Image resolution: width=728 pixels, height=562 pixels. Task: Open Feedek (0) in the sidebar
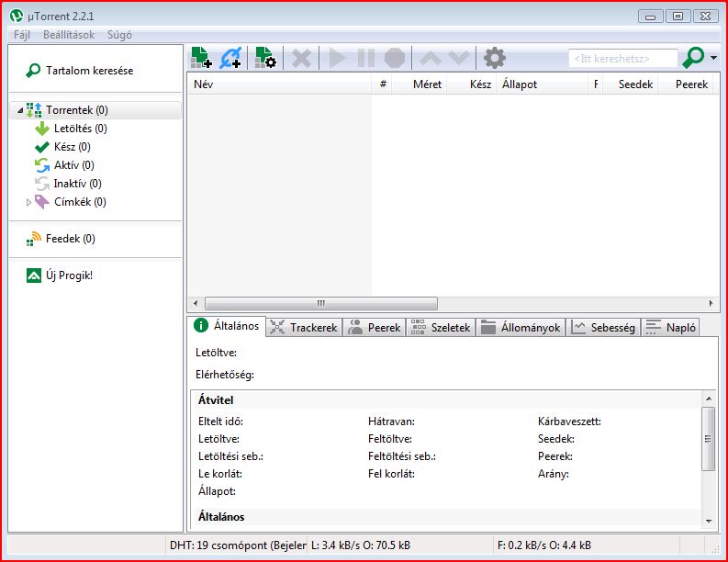coord(61,239)
